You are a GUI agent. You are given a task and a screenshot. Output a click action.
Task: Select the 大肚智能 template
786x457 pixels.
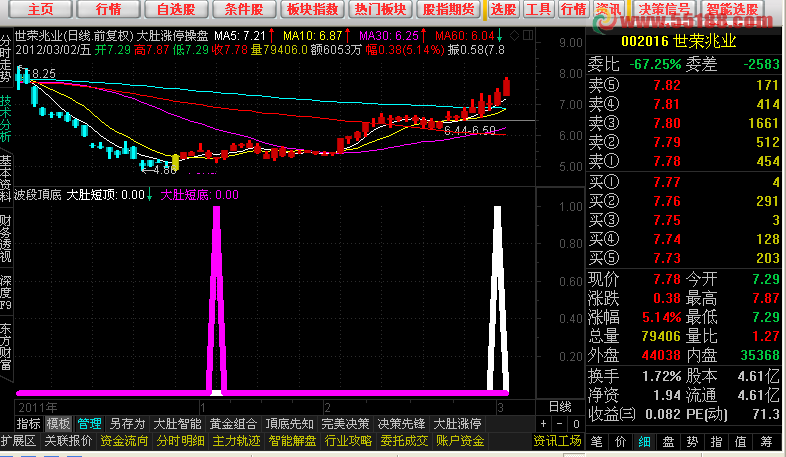click(177, 424)
